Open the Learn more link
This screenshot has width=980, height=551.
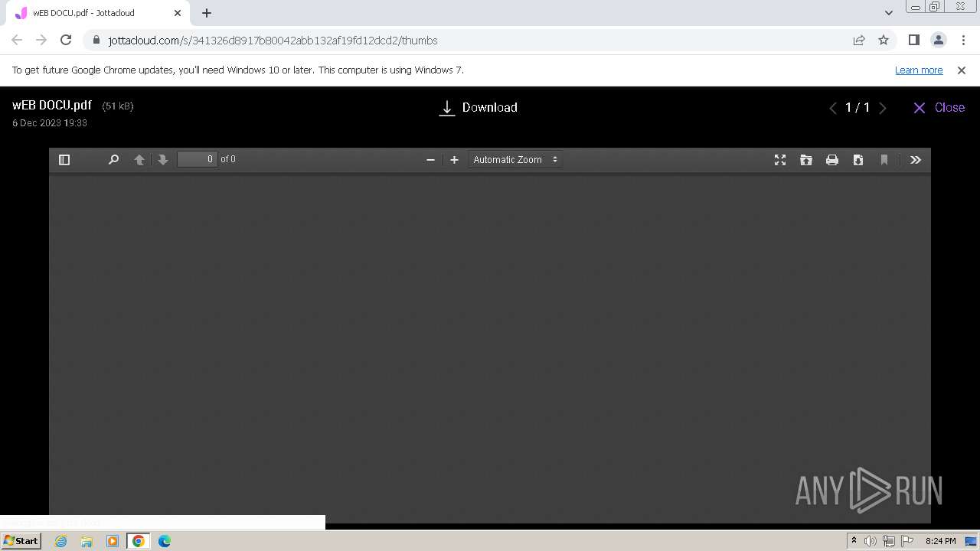[x=919, y=70]
